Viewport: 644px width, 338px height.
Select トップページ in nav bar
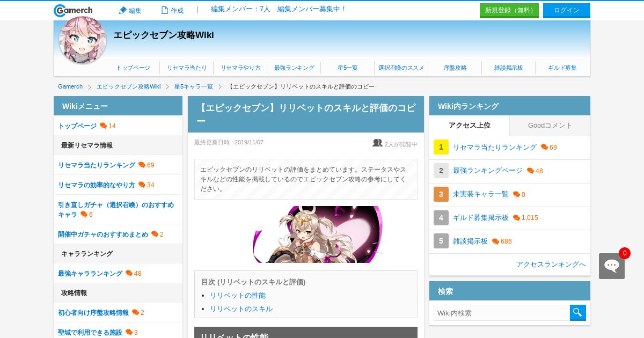point(133,68)
